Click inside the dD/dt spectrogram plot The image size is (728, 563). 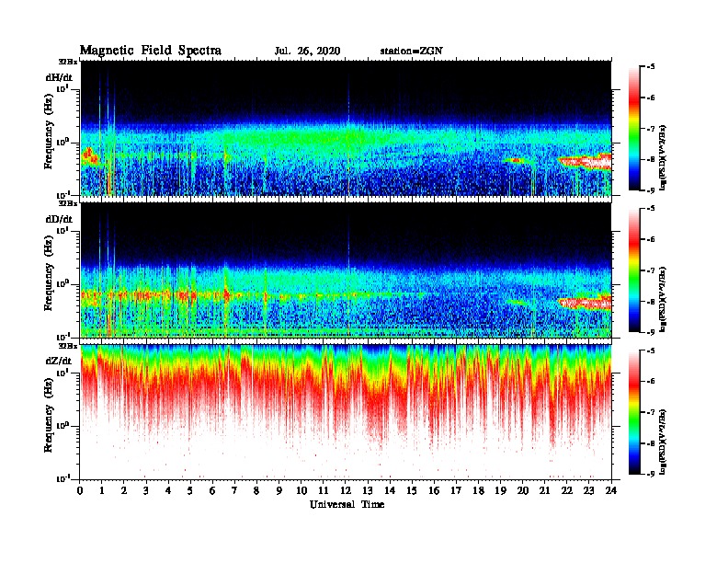tap(346, 270)
